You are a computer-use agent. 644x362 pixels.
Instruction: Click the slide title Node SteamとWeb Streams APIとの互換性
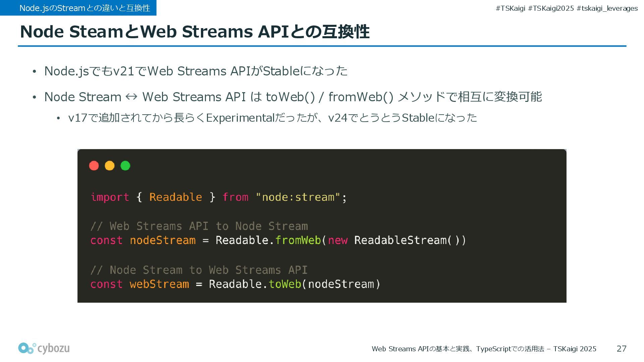coord(195,32)
